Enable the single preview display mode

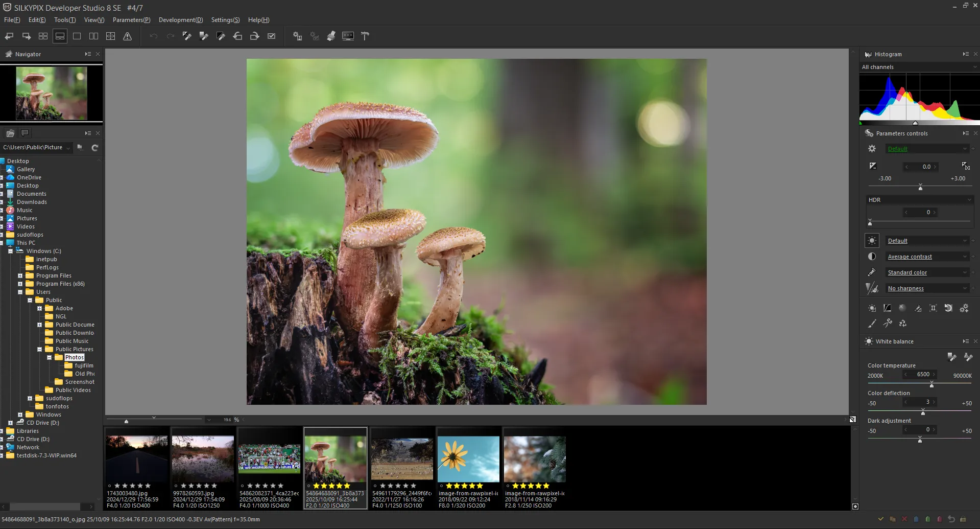77,36
